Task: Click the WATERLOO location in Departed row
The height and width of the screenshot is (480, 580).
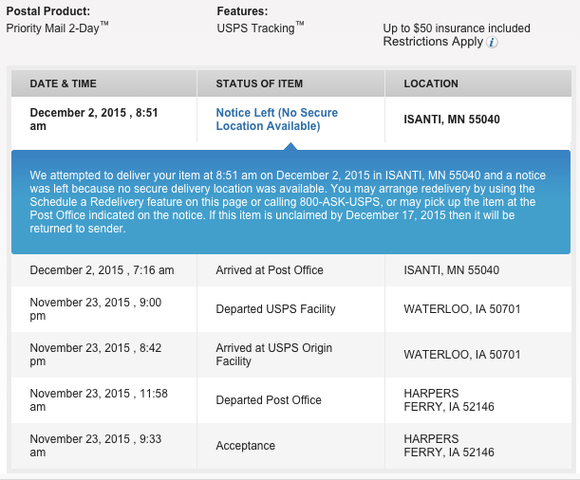Action: [462, 309]
